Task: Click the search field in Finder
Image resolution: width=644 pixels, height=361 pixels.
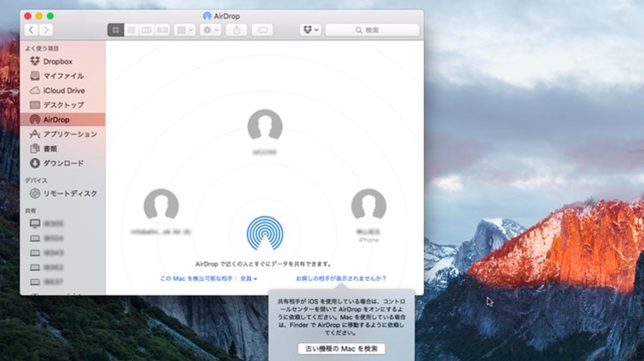Action: click(x=372, y=30)
